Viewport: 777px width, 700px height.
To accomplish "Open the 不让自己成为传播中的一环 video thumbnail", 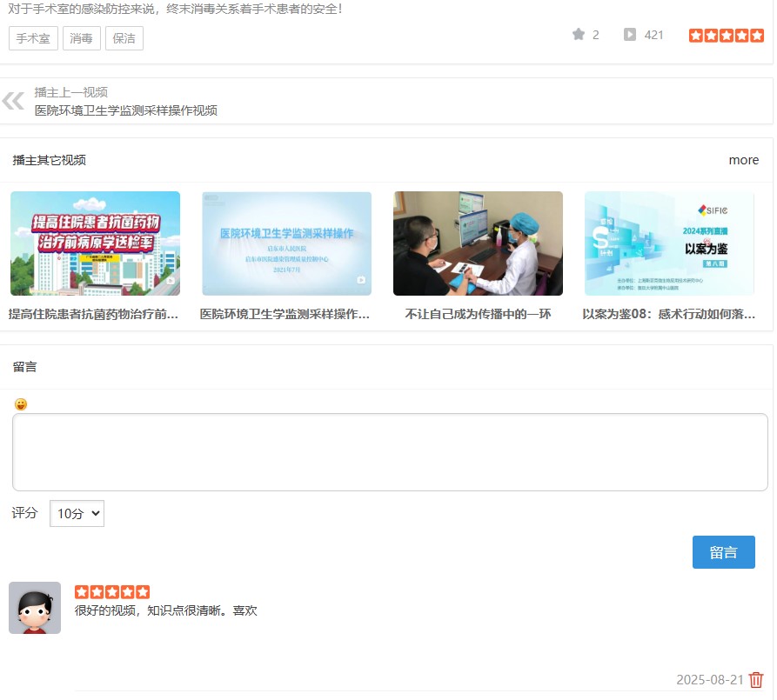I will coord(477,243).
